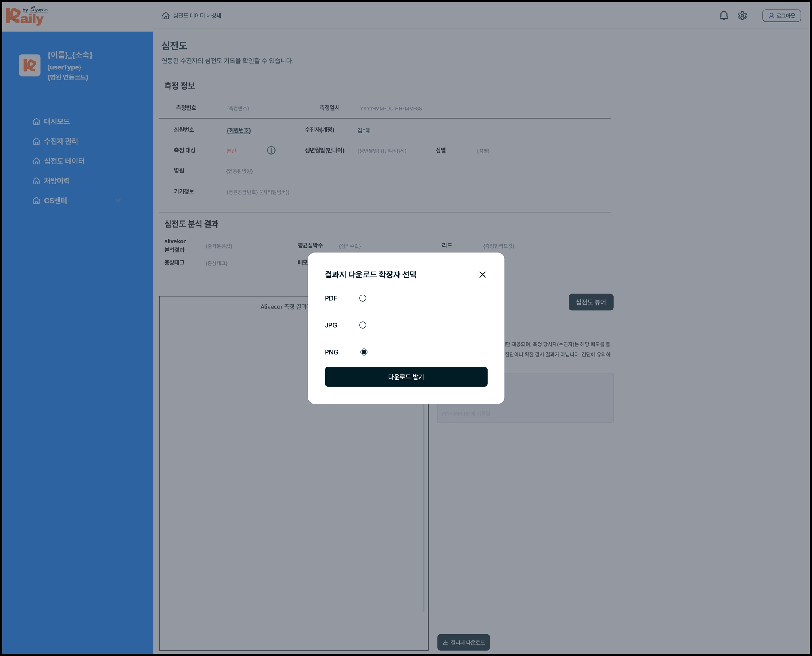Open 수진자 관리 in sidebar
This screenshot has width=812, height=656.
tap(61, 142)
